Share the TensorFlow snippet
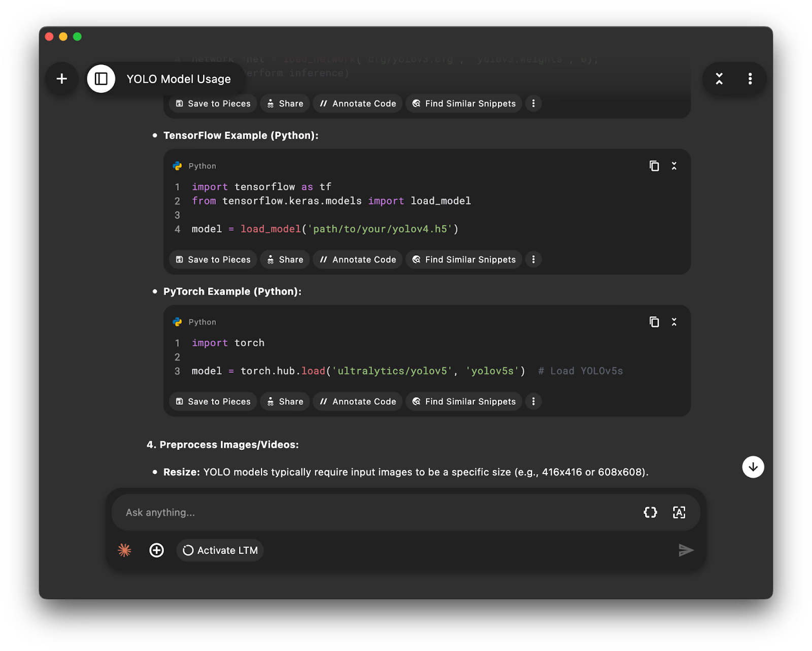The image size is (812, 651). point(285,259)
